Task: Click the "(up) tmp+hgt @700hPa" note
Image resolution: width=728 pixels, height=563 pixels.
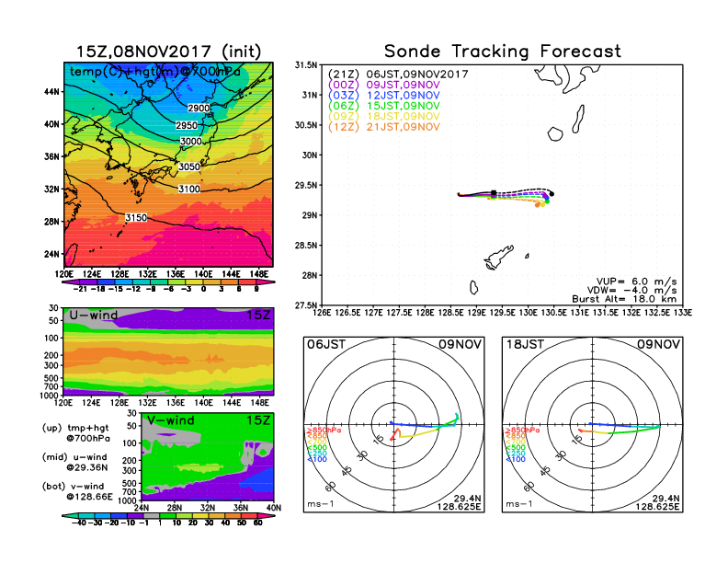Action: (75, 433)
